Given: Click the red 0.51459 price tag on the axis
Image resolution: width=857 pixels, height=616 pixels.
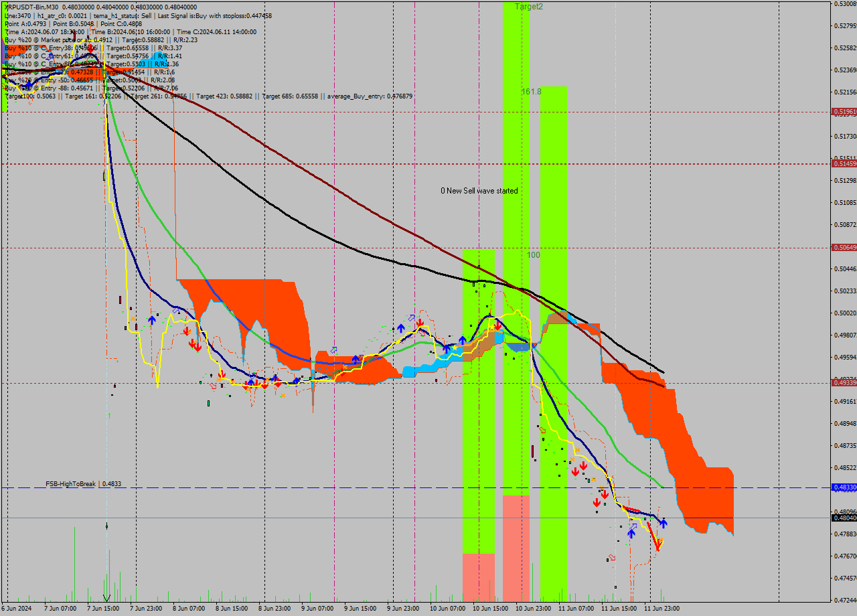Looking at the screenshot, I should click(x=844, y=163).
